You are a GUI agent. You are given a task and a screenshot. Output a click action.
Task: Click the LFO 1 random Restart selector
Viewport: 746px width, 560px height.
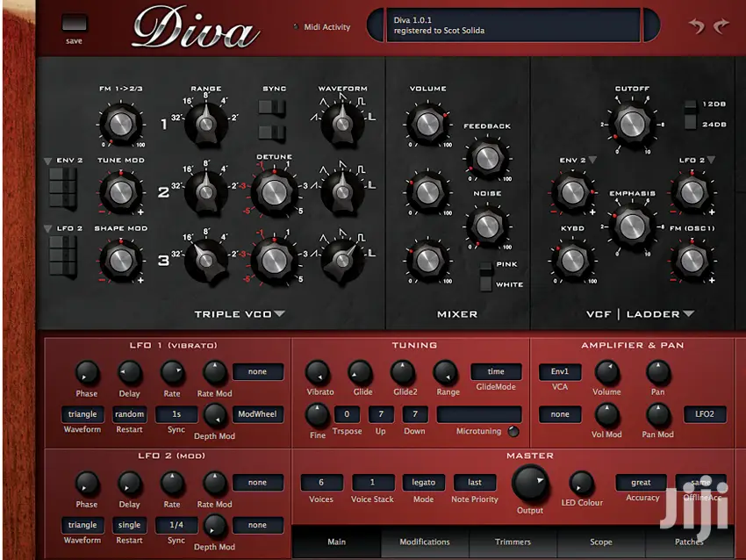point(129,414)
